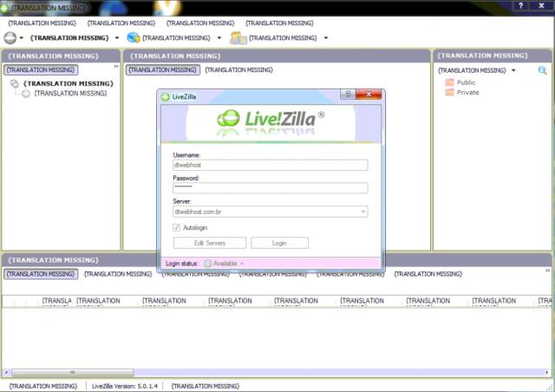The image size is (555, 392).
Task: Click the grey status circle icon in the toolbar
Action: point(10,38)
